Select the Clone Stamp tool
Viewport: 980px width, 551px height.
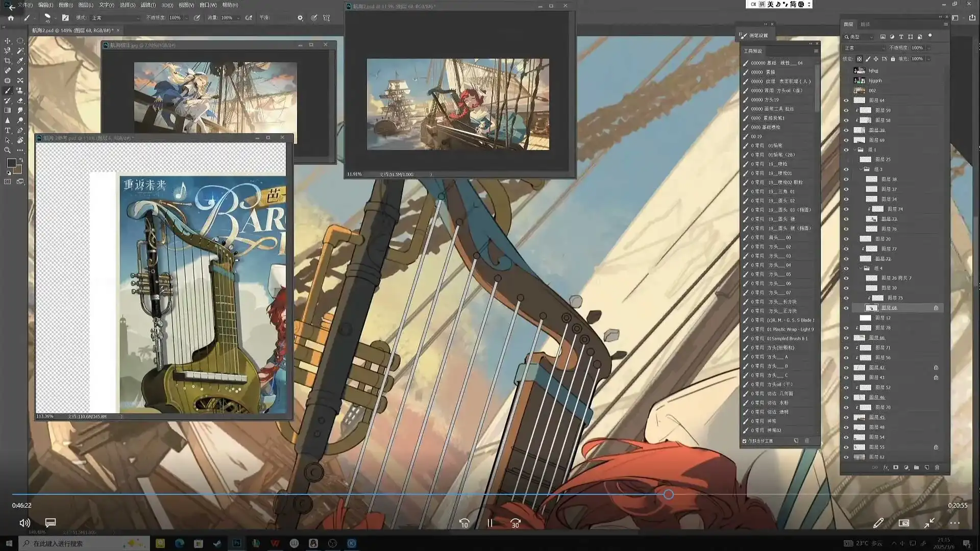pyautogui.click(x=20, y=90)
